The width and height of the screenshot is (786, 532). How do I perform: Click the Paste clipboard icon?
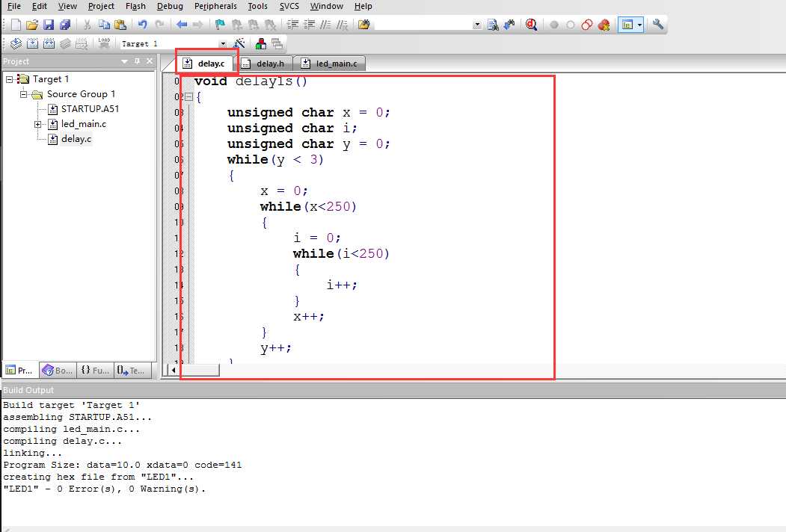(x=120, y=25)
